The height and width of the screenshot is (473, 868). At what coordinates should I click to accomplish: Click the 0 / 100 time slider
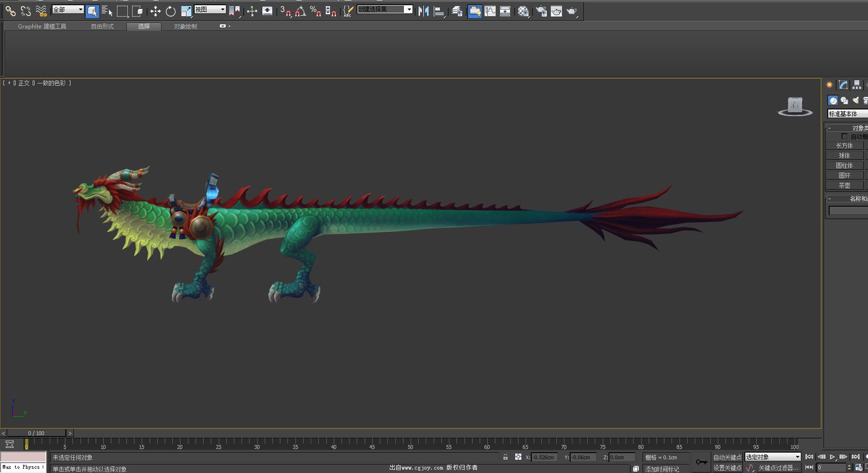pos(36,433)
